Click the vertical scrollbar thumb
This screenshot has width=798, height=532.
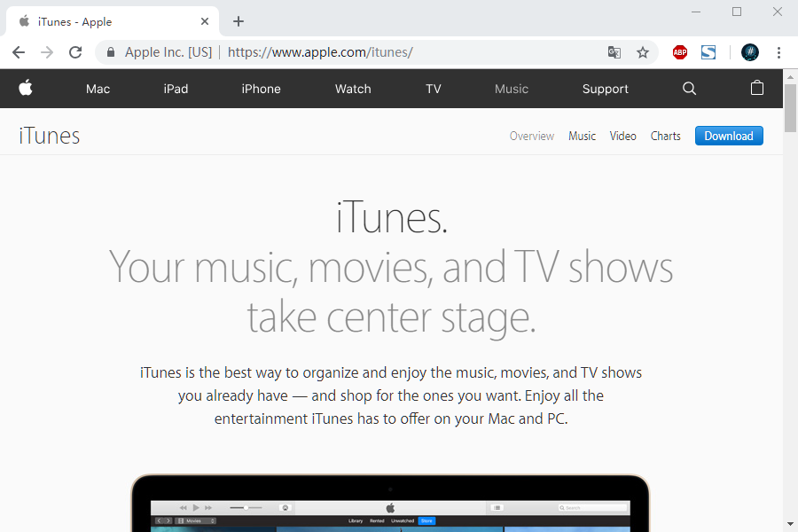pos(790,108)
